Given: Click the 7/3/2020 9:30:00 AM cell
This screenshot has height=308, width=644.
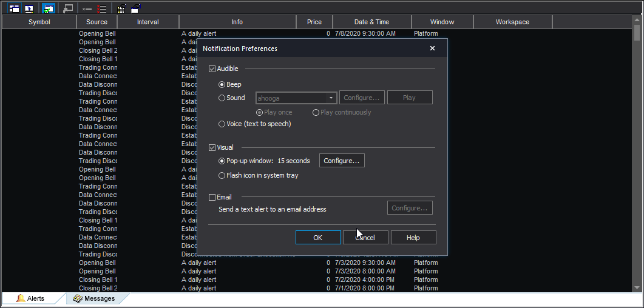Looking at the screenshot, I should coord(365,263).
